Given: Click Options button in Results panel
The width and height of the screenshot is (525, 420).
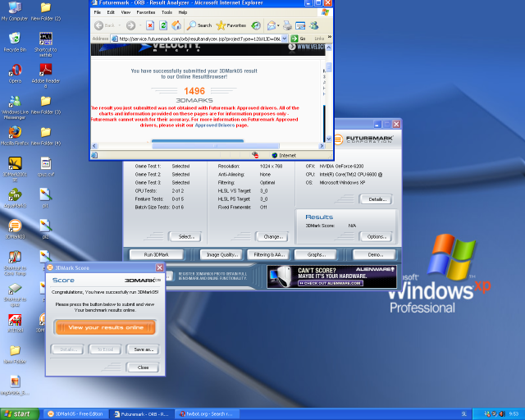Looking at the screenshot, I should click(x=377, y=237).
